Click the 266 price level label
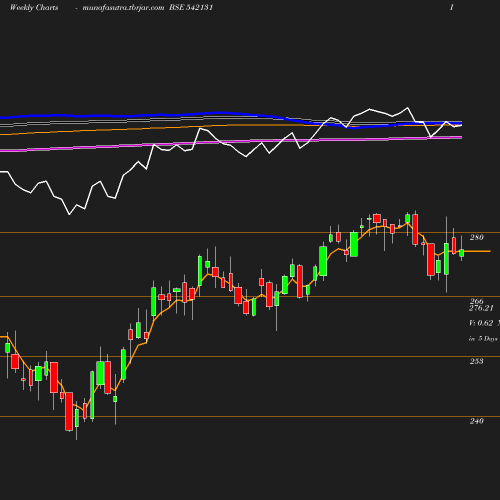 (477, 301)
